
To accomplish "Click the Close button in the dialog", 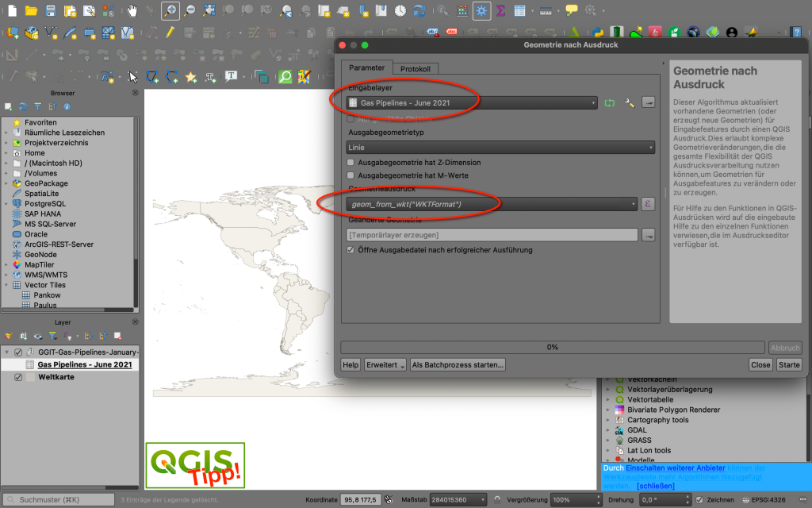I will (760, 365).
